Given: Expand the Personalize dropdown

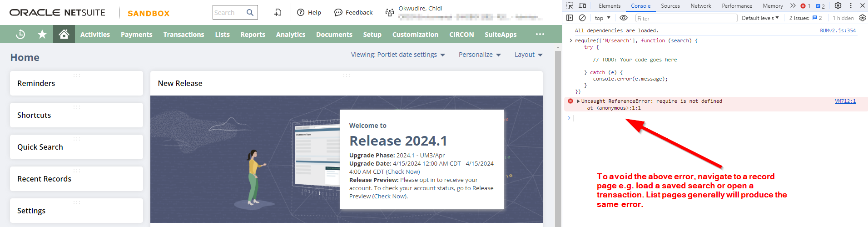Looking at the screenshot, I should pos(480,55).
